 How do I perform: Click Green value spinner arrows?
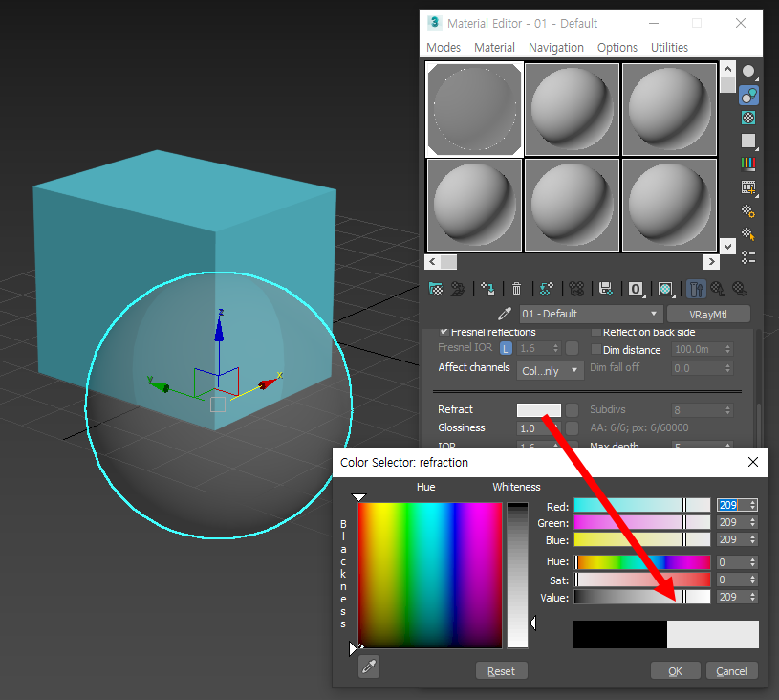click(753, 522)
